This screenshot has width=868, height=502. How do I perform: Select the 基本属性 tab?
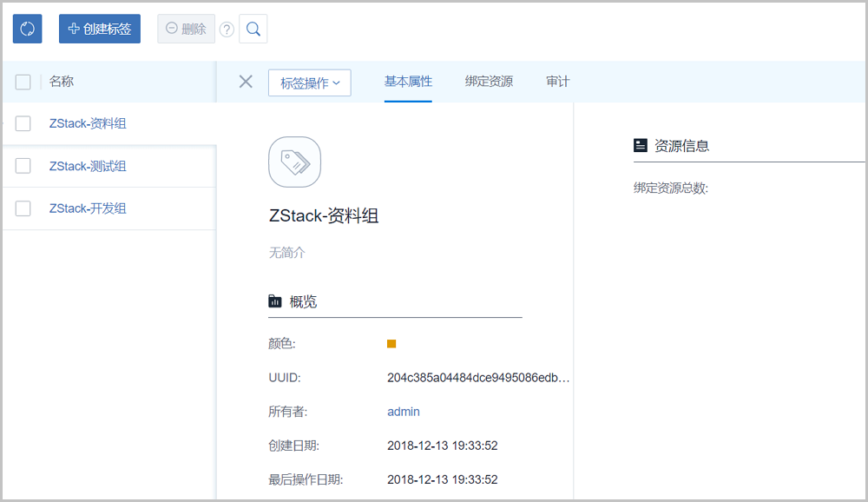pyautogui.click(x=408, y=82)
